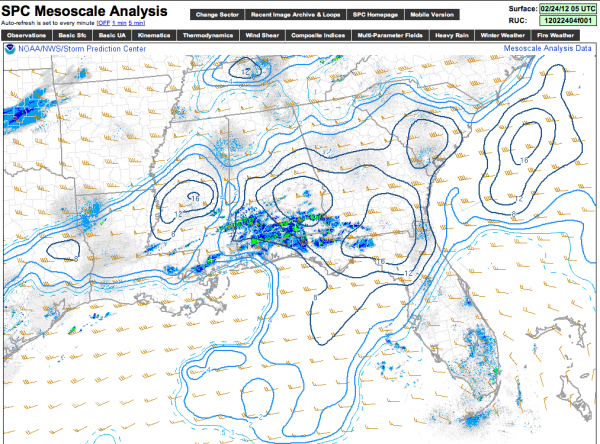The width and height of the screenshot is (600, 444).
Task: Click the Surface: label
Action: pos(523,8)
